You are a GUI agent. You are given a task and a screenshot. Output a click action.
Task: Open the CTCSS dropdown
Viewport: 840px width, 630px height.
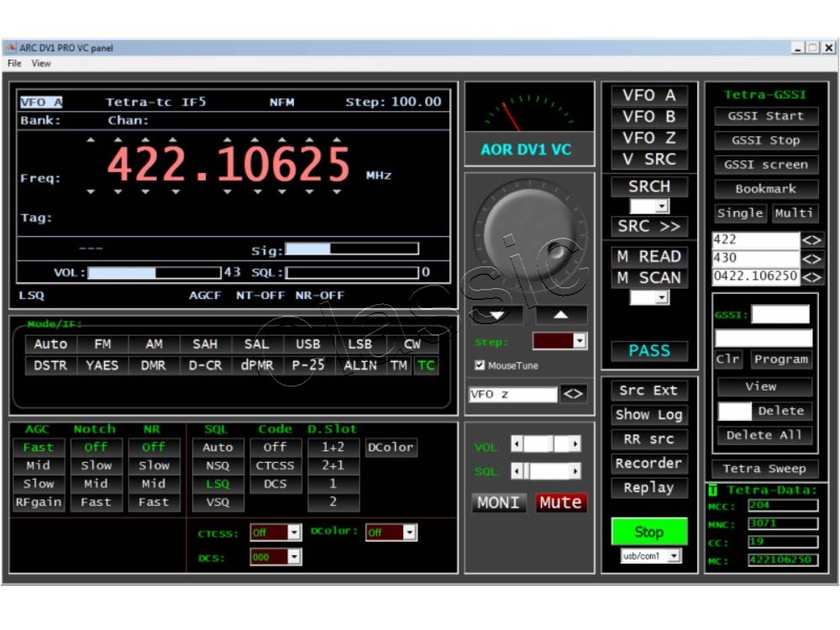(293, 533)
